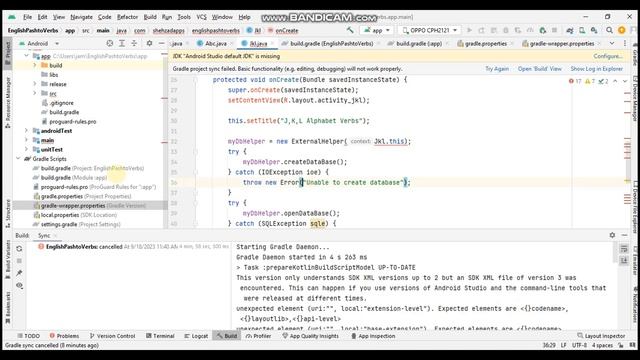Click the LF line separator status item
This screenshot has height=360, width=640.
pyautogui.click(x=564, y=345)
